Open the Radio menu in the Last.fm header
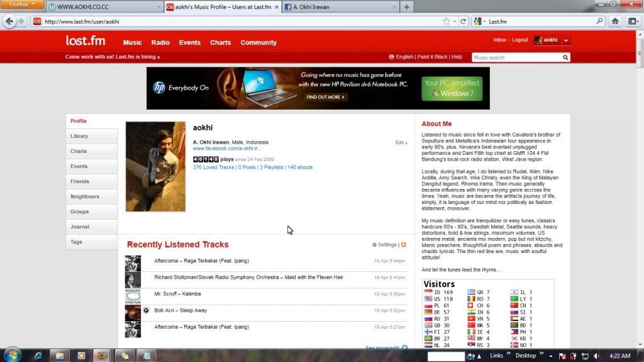 pos(160,42)
